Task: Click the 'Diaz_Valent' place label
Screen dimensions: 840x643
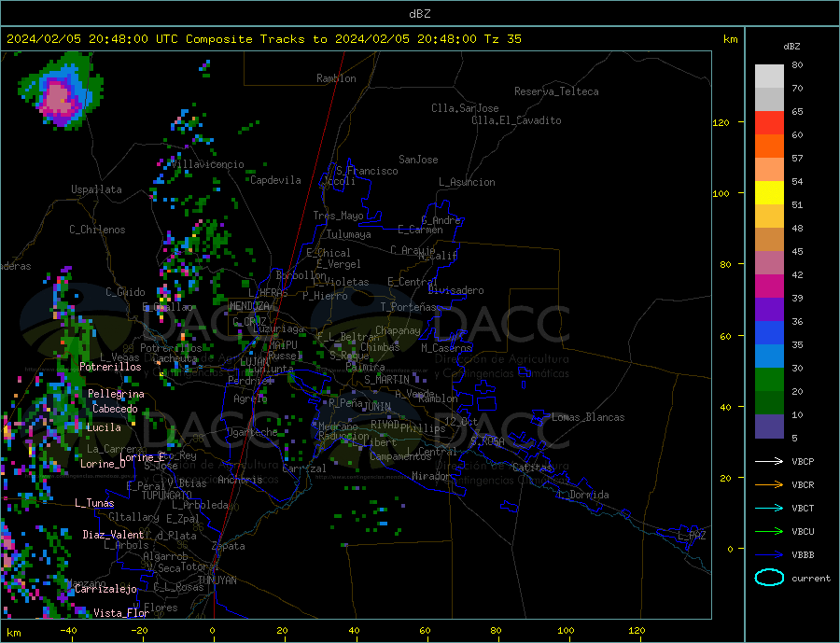Action: 113,535
